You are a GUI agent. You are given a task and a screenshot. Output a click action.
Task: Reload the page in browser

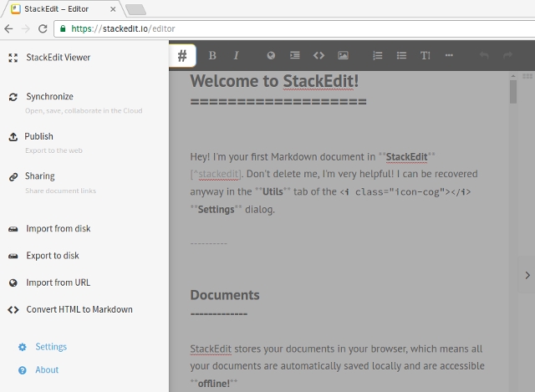point(43,28)
